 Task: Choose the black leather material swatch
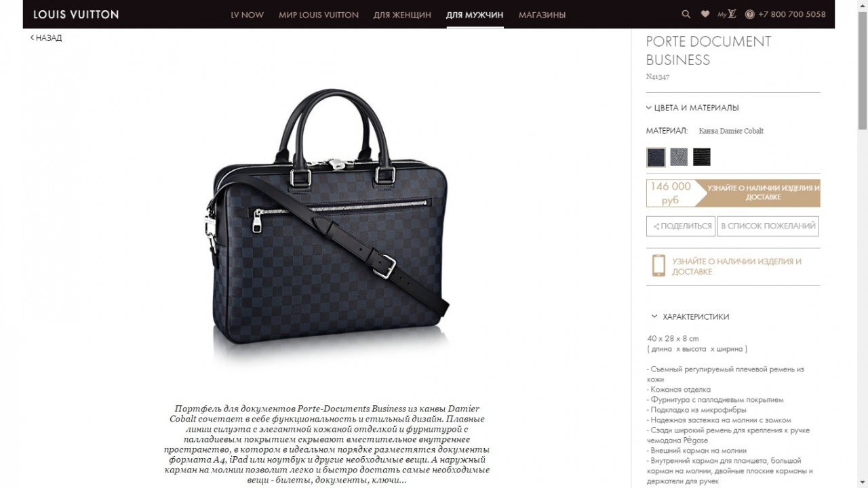point(702,157)
